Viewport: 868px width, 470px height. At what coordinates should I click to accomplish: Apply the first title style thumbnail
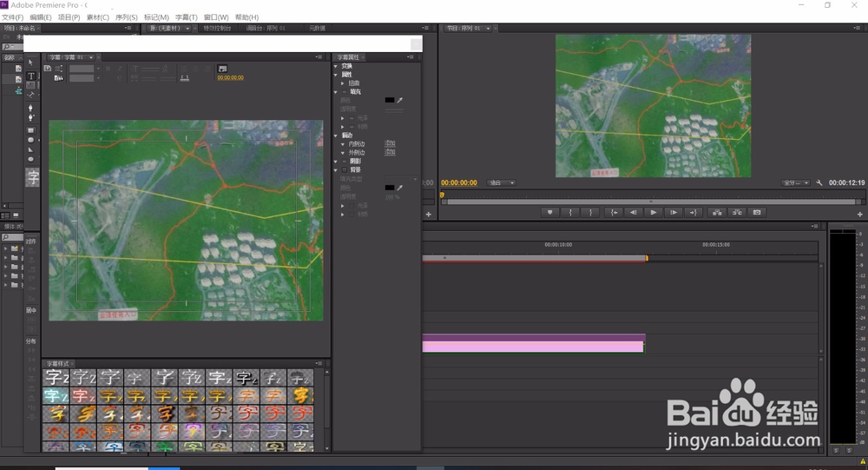click(56, 377)
